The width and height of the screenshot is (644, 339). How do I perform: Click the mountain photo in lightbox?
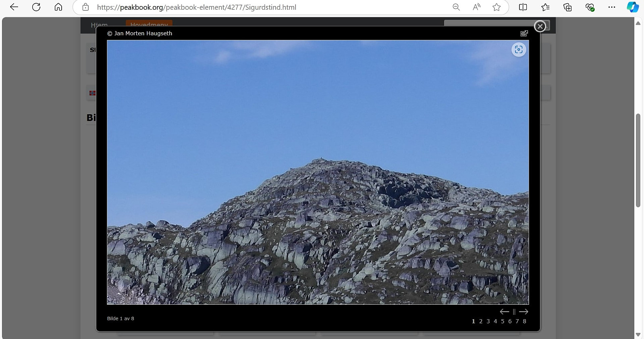point(318,172)
